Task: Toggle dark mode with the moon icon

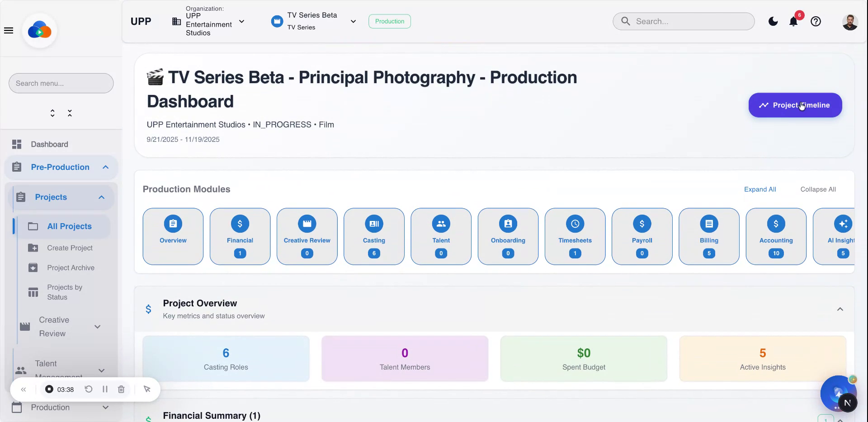Action: pyautogui.click(x=773, y=21)
